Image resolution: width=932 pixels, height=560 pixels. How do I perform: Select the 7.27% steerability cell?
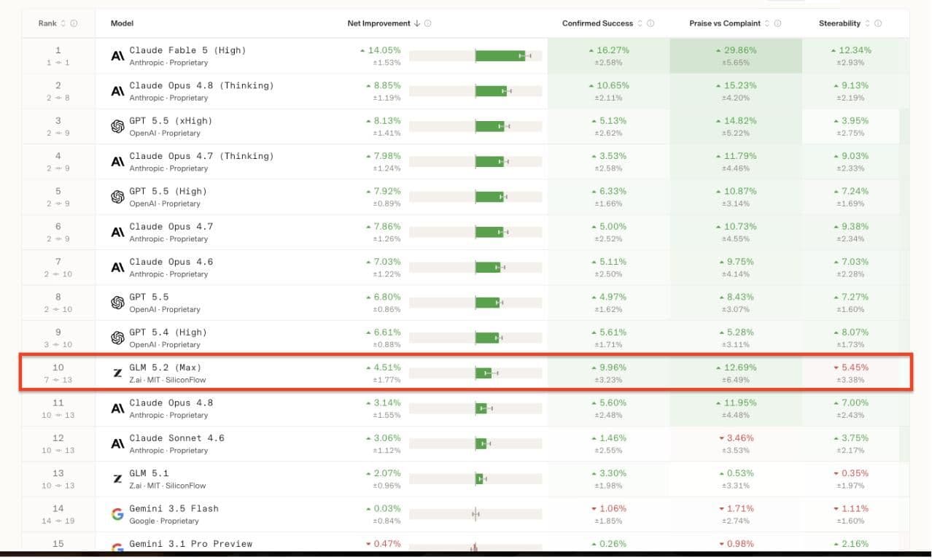click(850, 303)
